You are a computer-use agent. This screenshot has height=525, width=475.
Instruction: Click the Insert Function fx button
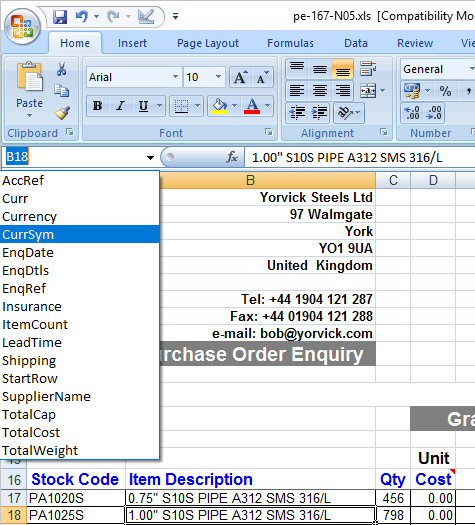coord(232,157)
